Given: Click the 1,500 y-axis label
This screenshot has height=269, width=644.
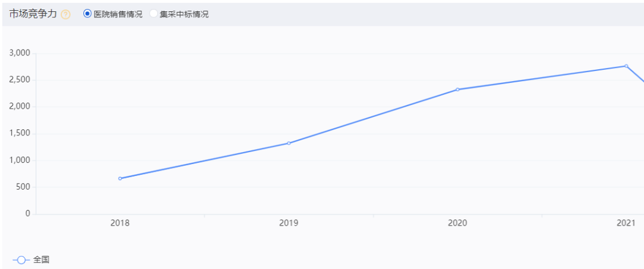Looking at the screenshot, I should (19, 134).
